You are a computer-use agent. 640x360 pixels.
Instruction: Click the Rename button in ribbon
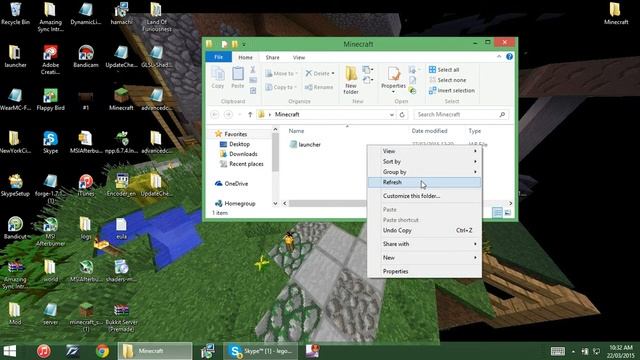319,87
